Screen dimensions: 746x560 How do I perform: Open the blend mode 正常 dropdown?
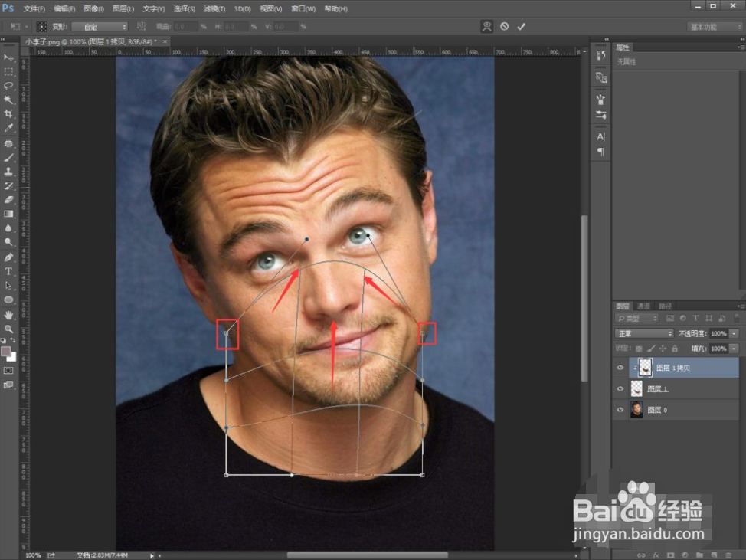pos(644,333)
